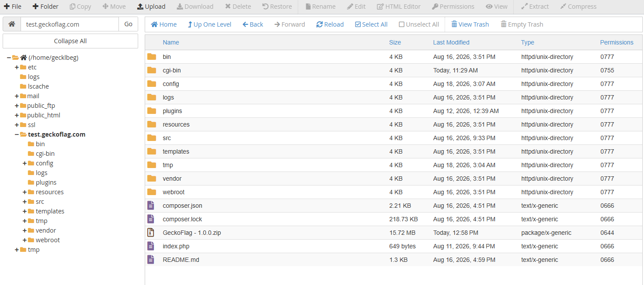The width and height of the screenshot is (644, 285).
Task: Sort by the Type column header
Action: click(x=528, y=42)
